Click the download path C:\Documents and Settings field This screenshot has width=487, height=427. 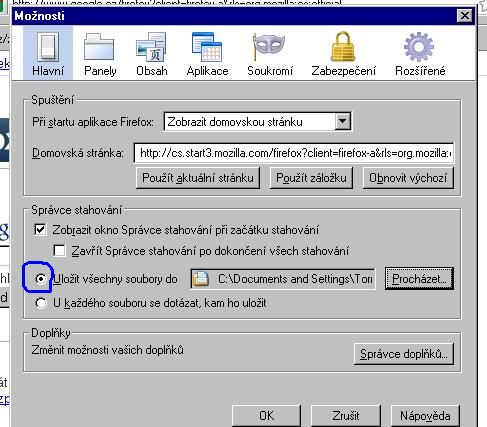[x=283, y=279]
